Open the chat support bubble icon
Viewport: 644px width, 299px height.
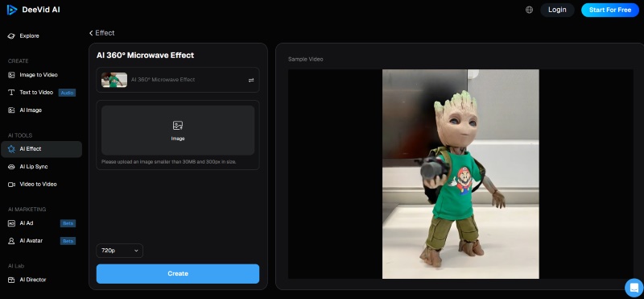[634, 287]
